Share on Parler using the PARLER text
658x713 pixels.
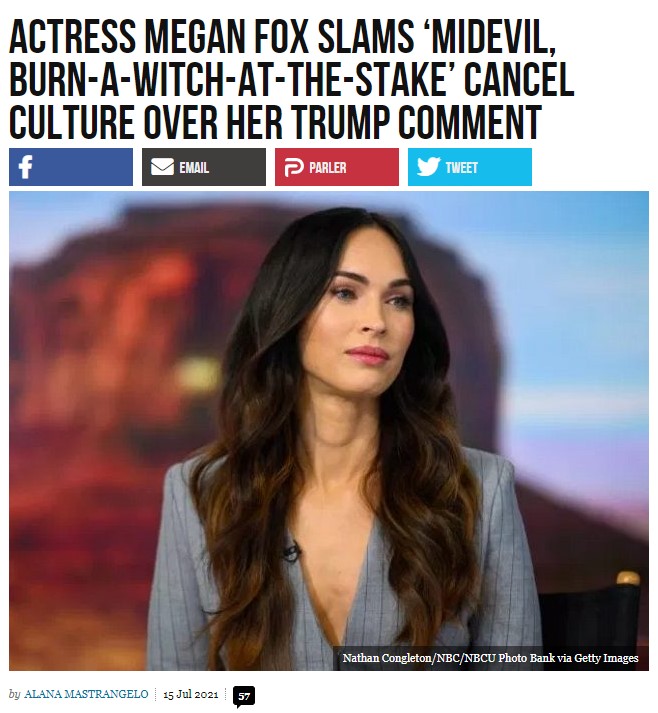[x=328, y=168]
